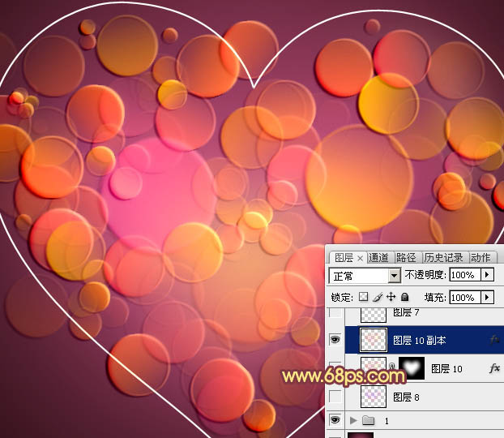Show 图层 7 via its visibility box

[x=335, y=312]
